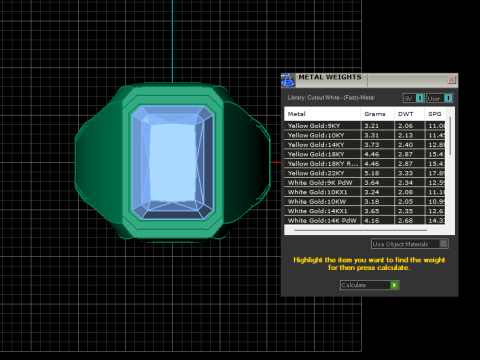Click the 5.18 grams cell
The height and width of the screenshot is (360, 480).
377,173
